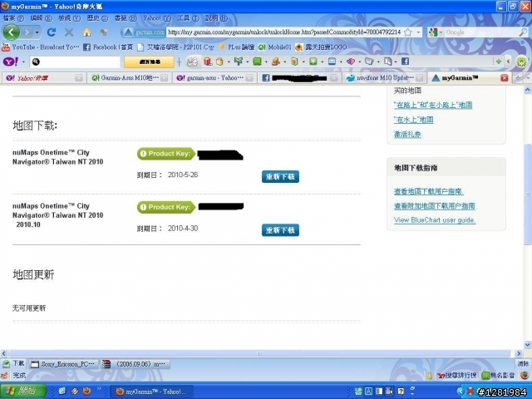
Task: Open the 激活礼券 link
Action: [407, 135]
